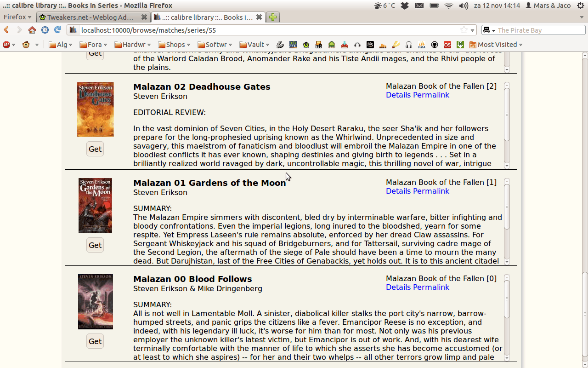588x368 pixels.
Task: Expand the Fora bookmarks folder
Action: click(x=93, y=45)
